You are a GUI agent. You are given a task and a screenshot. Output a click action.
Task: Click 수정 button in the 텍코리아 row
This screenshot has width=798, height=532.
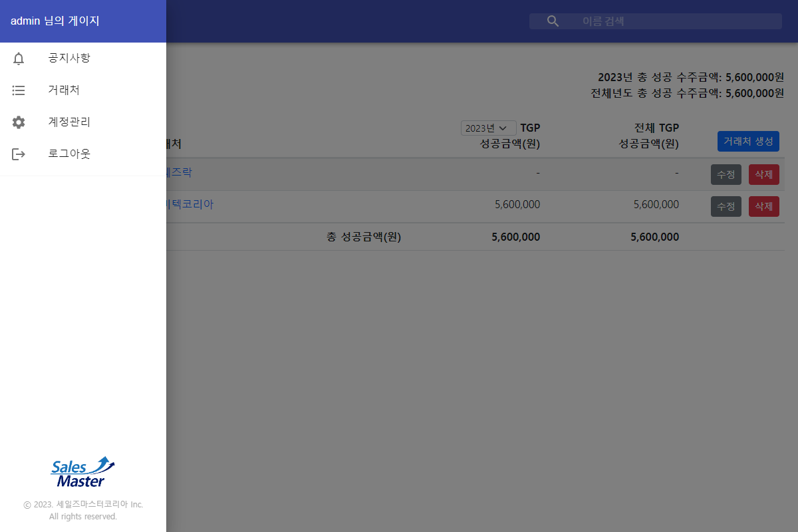(x=726, y=206)
